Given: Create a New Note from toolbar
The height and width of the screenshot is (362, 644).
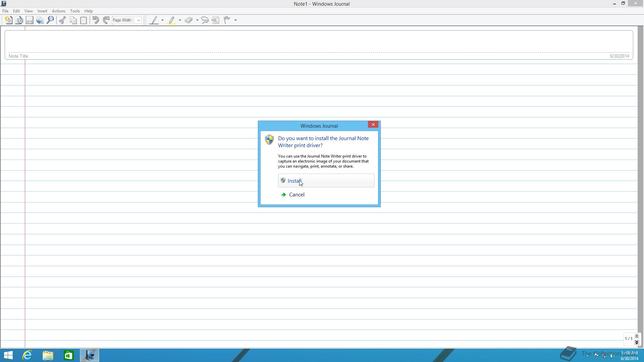Looking at the screenshot, I should (x=8, y=20).
